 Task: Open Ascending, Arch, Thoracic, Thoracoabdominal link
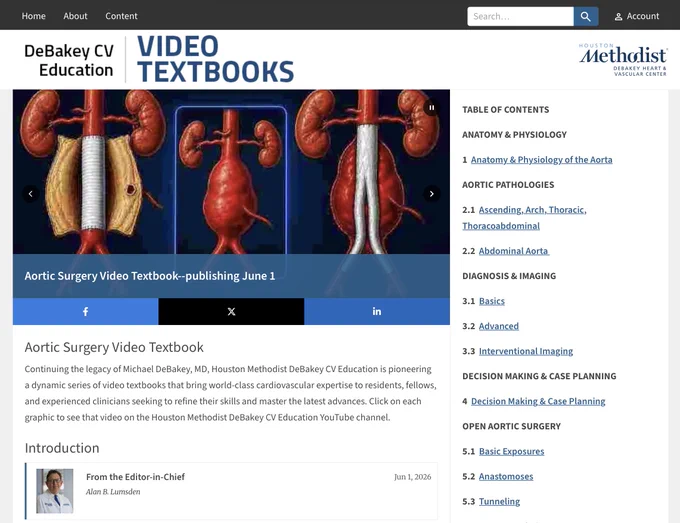coord(524,218)
